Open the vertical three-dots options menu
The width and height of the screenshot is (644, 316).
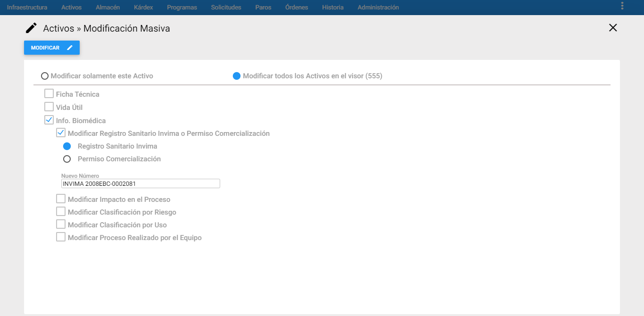click(622, 6)
